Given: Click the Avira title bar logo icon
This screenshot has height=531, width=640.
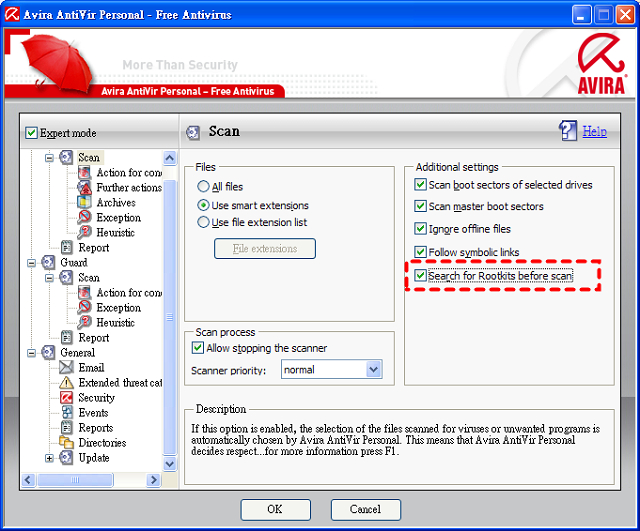Looking at the screenshot, I should [12, 15].
